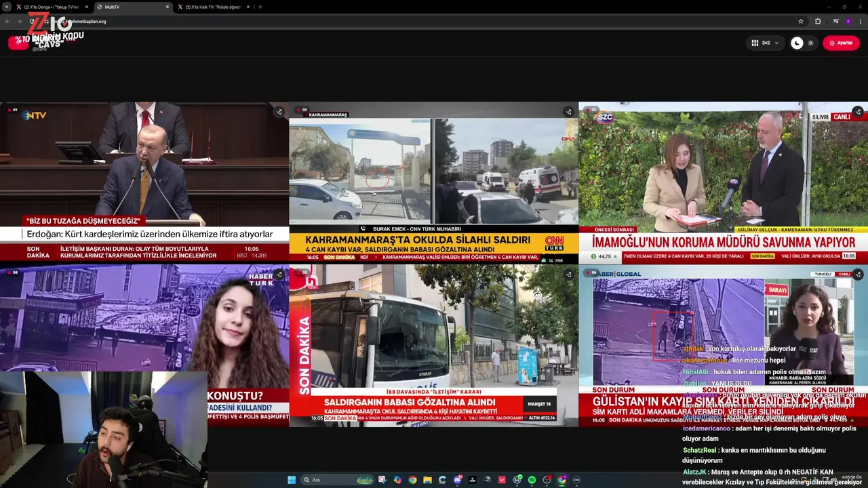Expand the Haber Global stream tile
This screenshot has width=868, height=488.
[858, 274]
